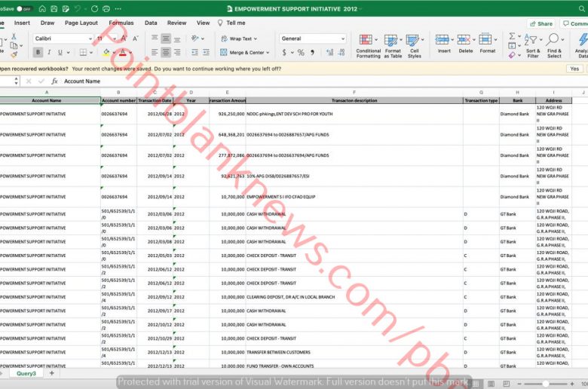The height and width of the screenshot is (389, 588).
Task: Click the Cell Styles icon
Action: tap(414, 41)
